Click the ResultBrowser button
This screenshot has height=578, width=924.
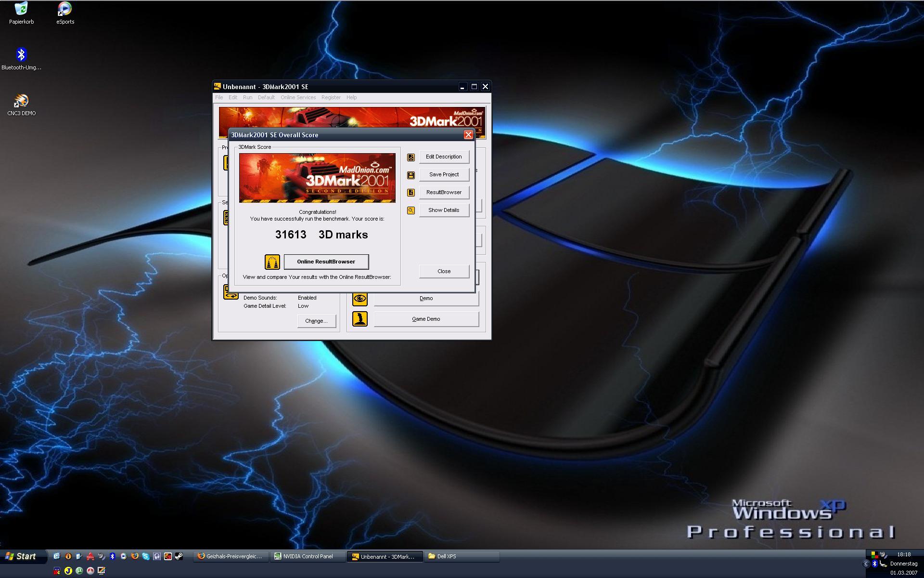444,193
